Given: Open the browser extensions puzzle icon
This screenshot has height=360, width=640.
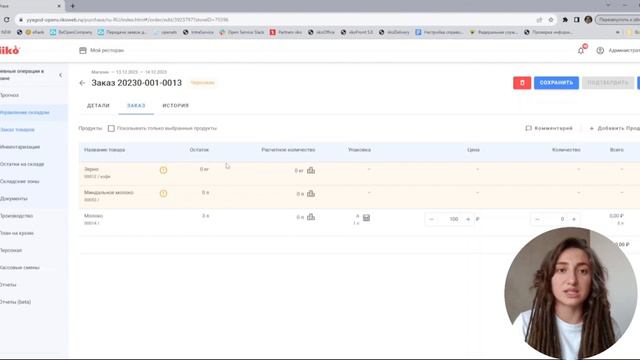Looking at the screenshot, I should click(565, 20).
